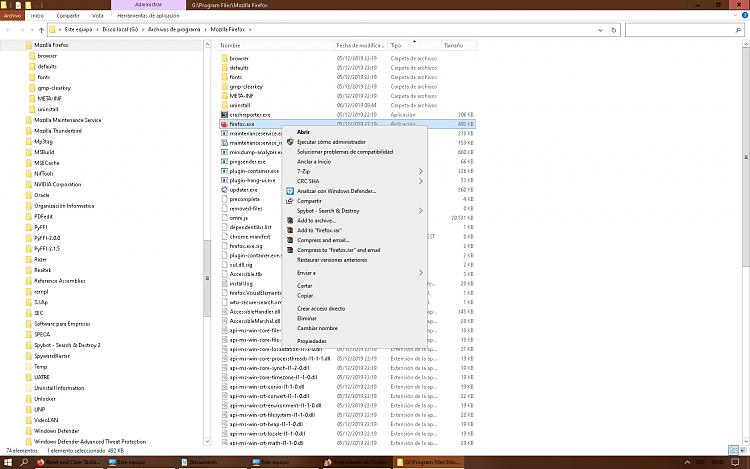
Task: Click the WinRAR icon for Compress to "firefox.rar" and email
Action: [x=290, y=250]
